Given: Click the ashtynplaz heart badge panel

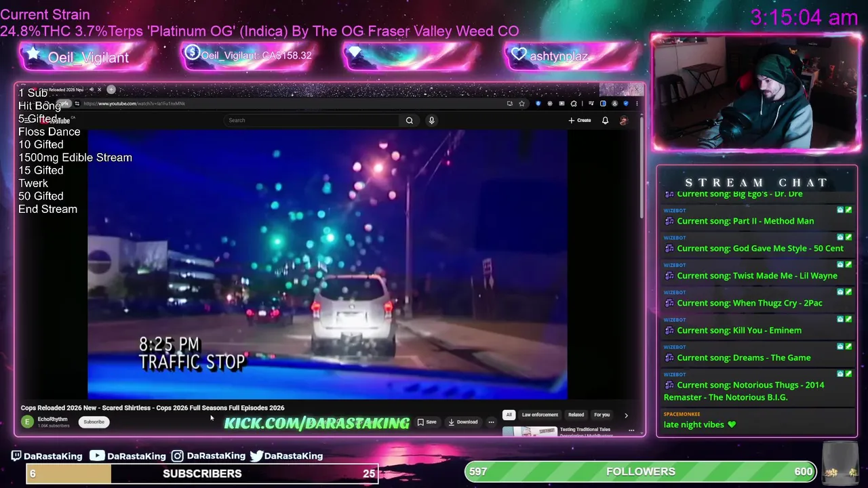Looking at the screenshot, I should pyautogui.click(x=571, y=56).
